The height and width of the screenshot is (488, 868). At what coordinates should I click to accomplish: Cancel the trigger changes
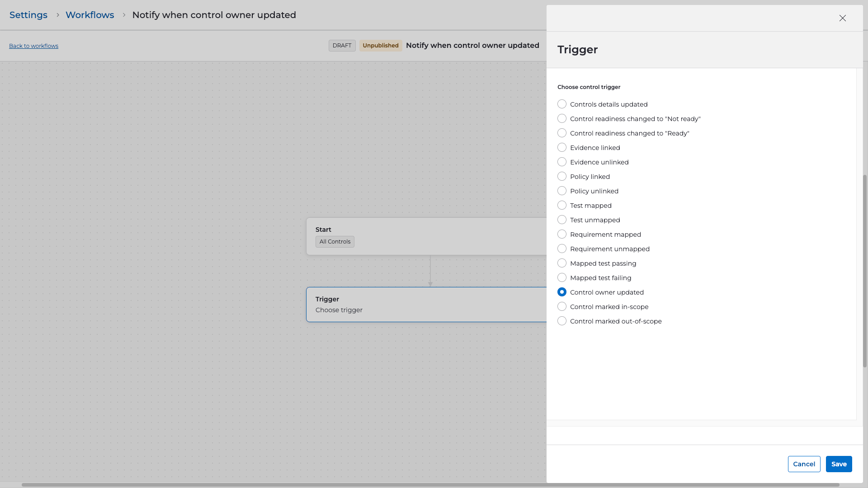[804, 464]
